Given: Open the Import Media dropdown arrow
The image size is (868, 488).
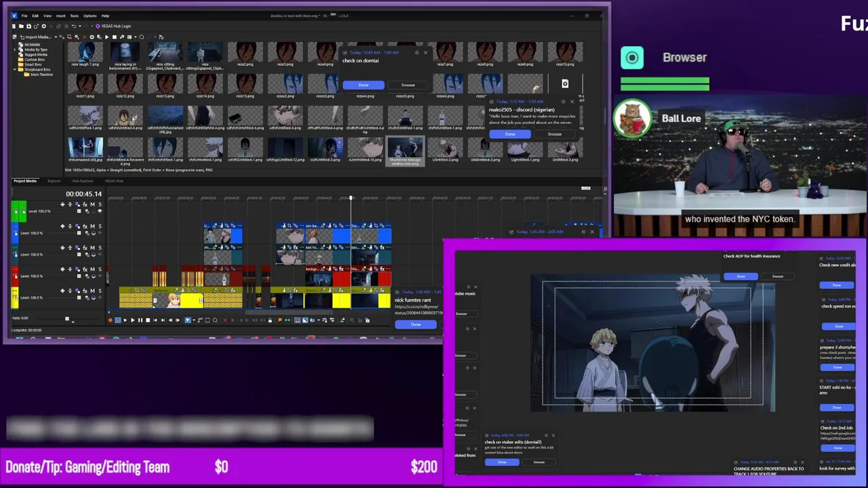Looking at the screenshot, I should click(56, 37).
